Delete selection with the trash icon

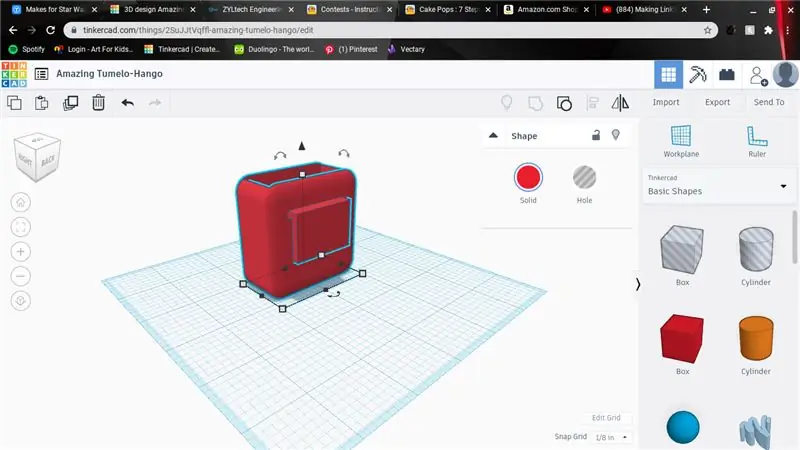click(98, 103)
